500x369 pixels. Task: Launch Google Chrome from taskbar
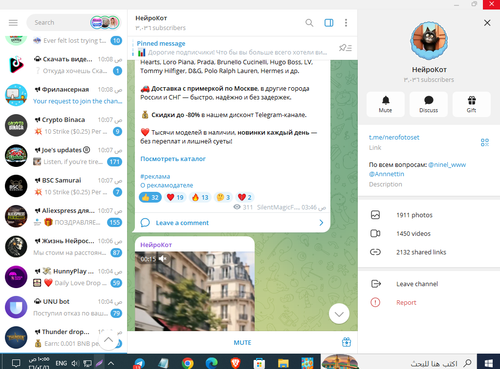[x=188, y=363]
